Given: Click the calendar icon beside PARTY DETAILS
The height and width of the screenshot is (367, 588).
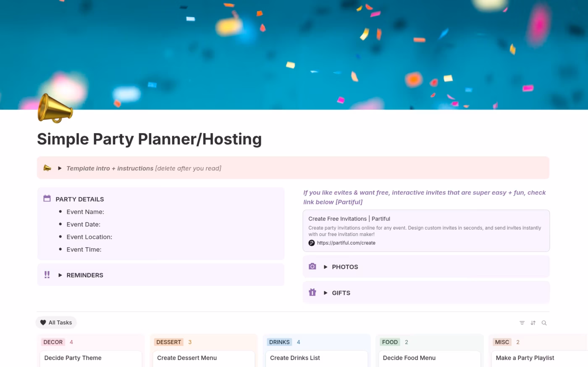Looking at the screenshot, I should pyautogui.click(x=47, y=198).
